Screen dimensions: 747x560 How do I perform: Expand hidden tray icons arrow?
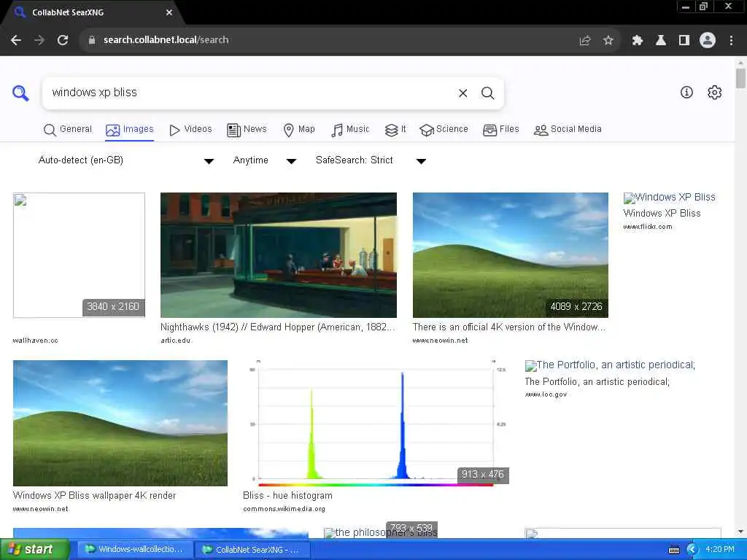tap(692, 550)
